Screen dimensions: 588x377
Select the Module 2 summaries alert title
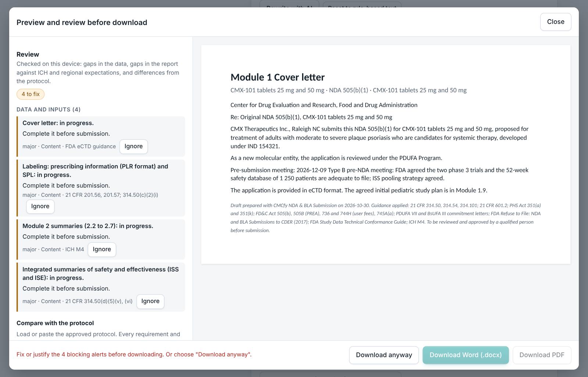88,226
